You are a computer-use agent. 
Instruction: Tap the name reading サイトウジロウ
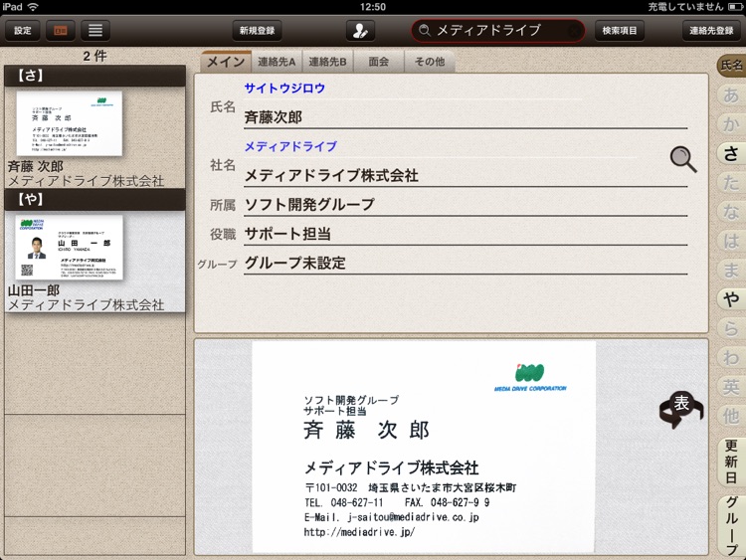[284, 88]
